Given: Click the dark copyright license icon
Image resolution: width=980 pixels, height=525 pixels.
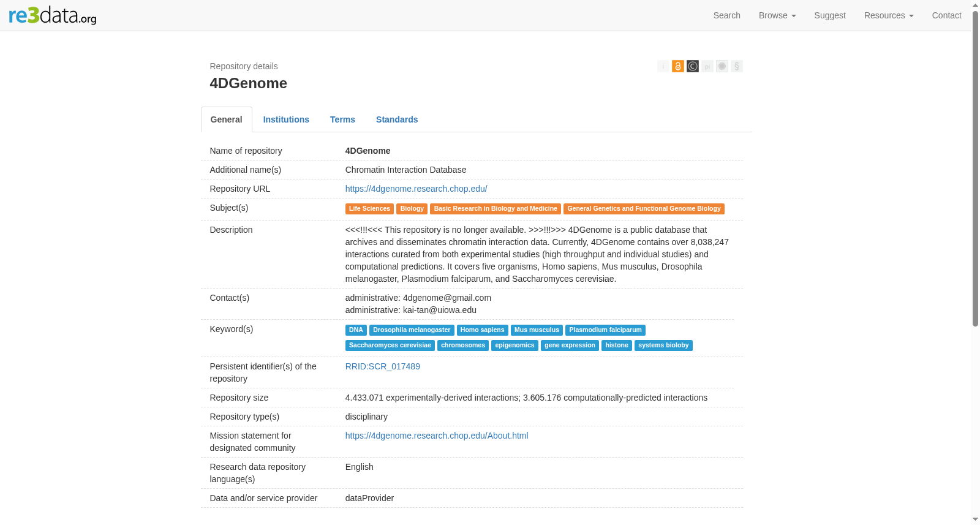Looking at the screenshot, I should tap(693, 66).
